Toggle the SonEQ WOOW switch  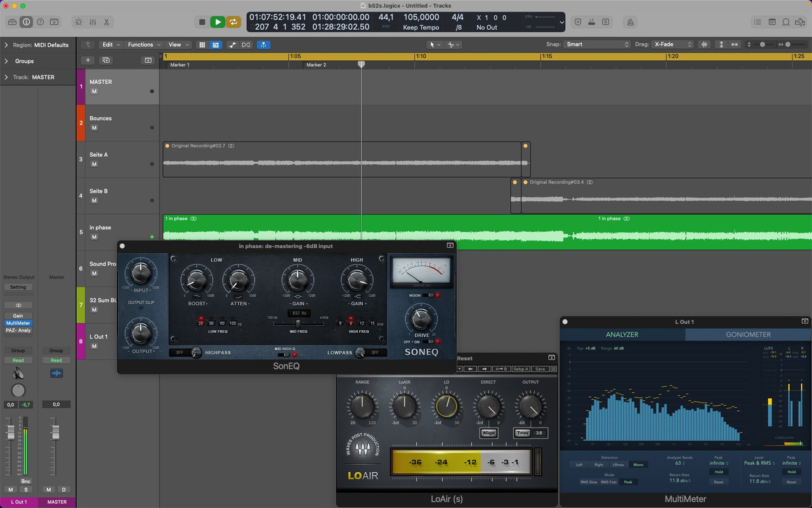(x=429, y=295)
